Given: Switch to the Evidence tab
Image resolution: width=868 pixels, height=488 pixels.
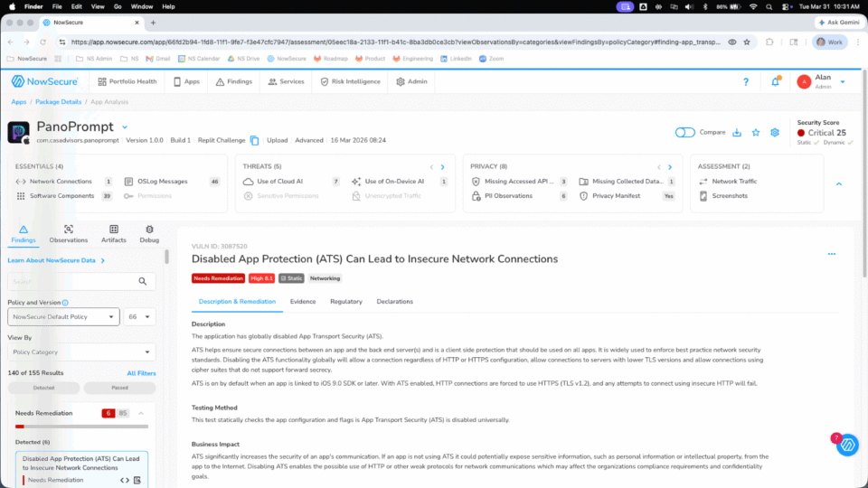Looking at the screenshot, I should point(303,302).
